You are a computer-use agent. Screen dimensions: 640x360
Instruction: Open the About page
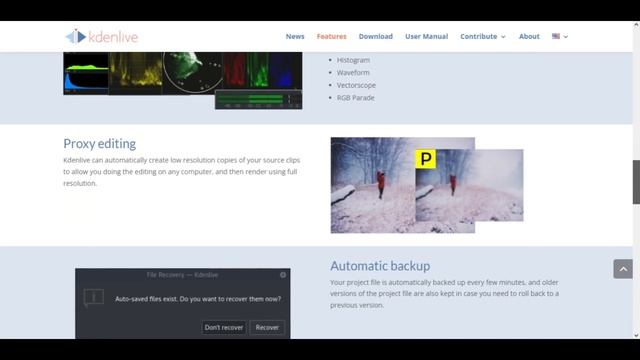pyautogui.click(x=529, y=36)
